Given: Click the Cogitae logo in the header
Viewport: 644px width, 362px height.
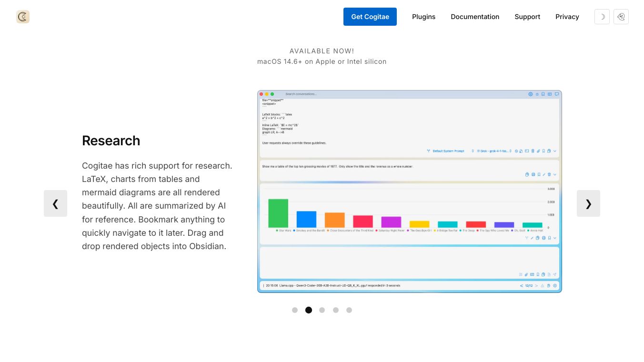Looking at the screenshot, I should (23, 17).
